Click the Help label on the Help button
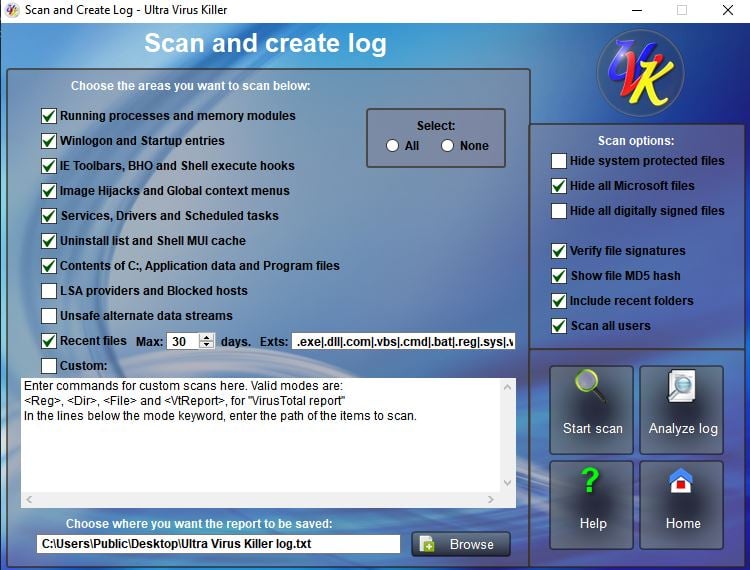This screenshot has height=570, width=750. pos(593,524)
